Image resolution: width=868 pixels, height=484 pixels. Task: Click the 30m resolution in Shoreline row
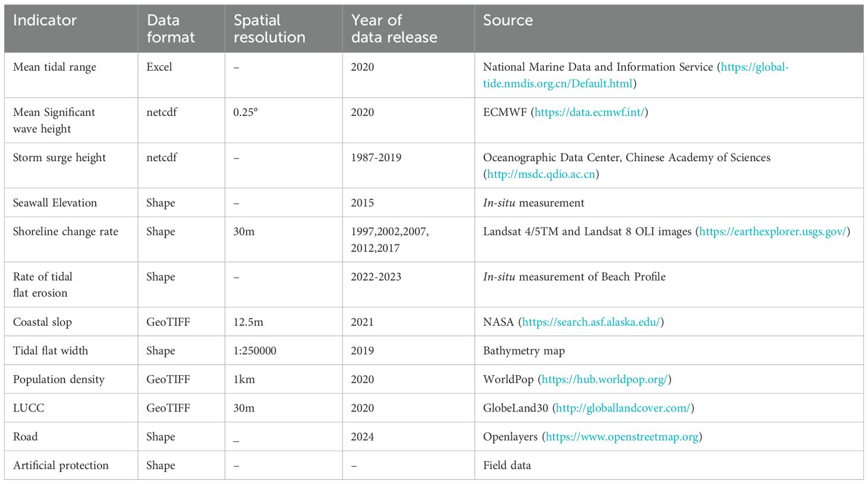click(x=244, y=231)
